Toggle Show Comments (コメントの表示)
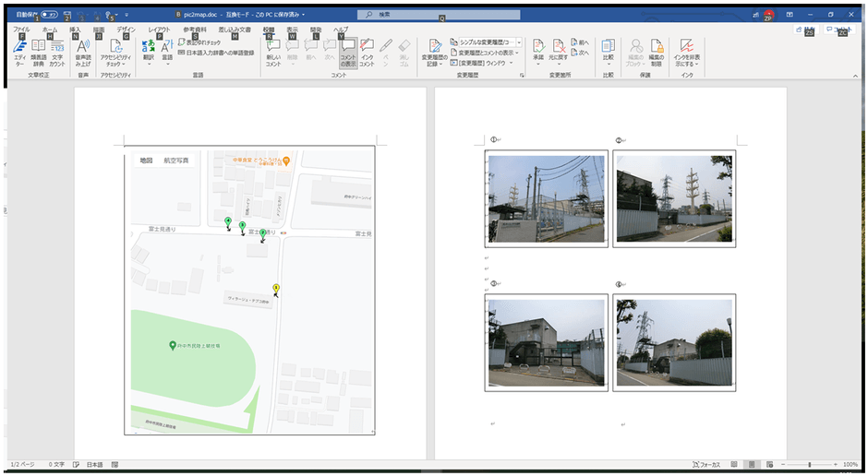868x476 pixels. (x=347, y=52)
